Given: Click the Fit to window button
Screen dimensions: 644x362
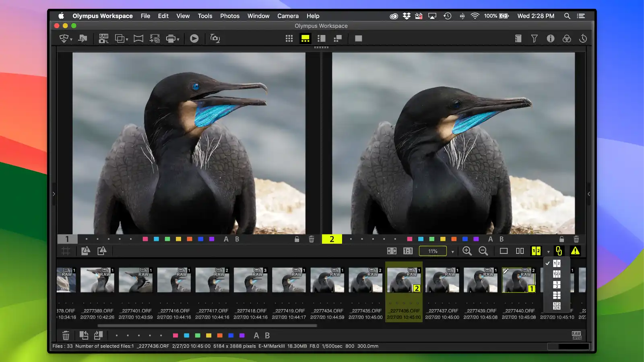Looking at the screenshot, I should [x=391, y=251].
